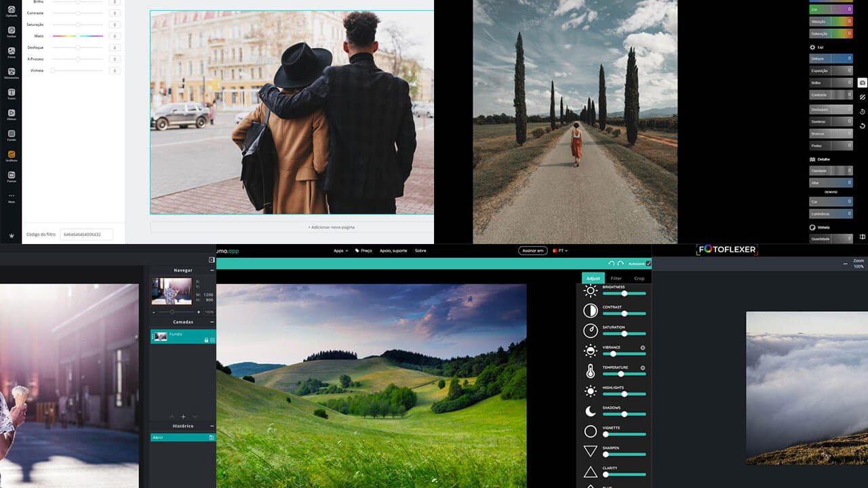The image size is (868, 488).
Task: Switch to the Filter tab
Action: (616, 279)
